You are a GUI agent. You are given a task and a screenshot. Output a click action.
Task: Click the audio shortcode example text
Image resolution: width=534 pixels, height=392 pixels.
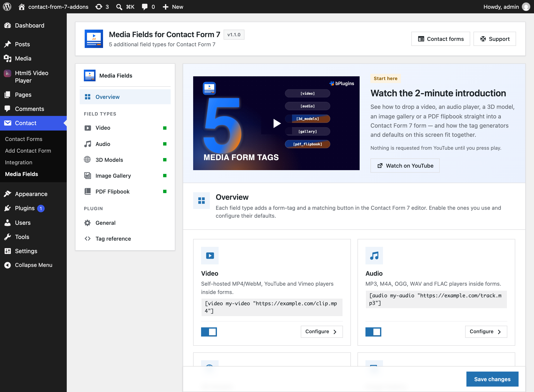(436, 299)
